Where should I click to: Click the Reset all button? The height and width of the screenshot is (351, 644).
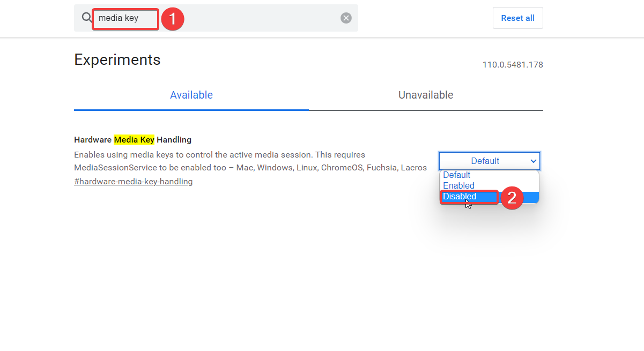pos(517,18)
